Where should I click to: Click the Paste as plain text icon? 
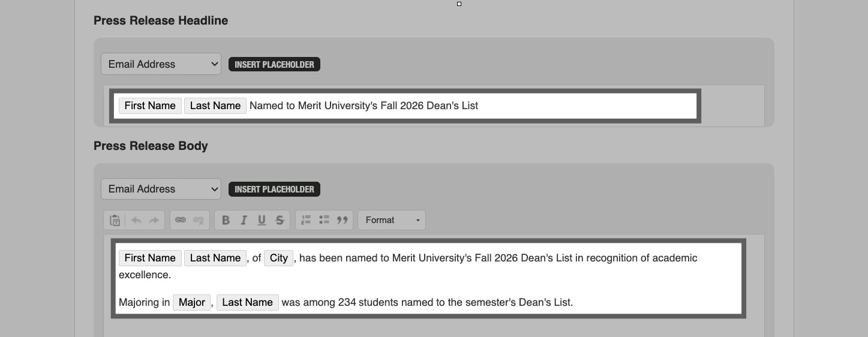(x=115, y=220)
